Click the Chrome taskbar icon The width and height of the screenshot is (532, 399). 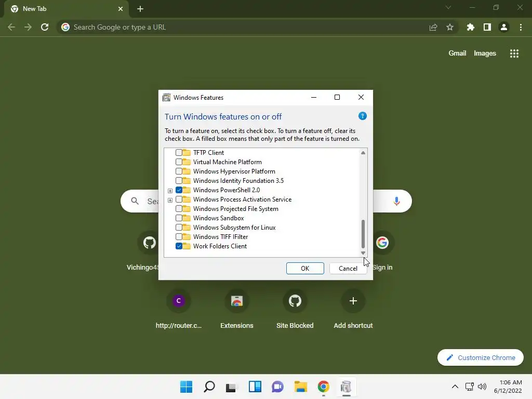tap(323, 387)
